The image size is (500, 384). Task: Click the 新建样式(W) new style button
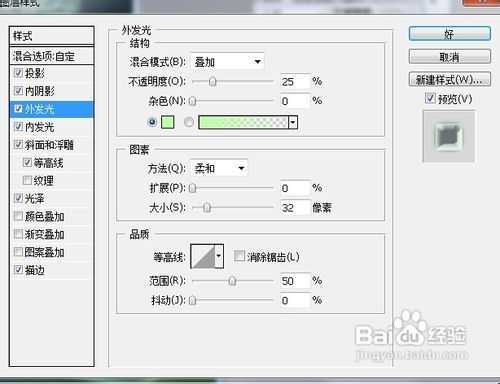click(450, 80)
